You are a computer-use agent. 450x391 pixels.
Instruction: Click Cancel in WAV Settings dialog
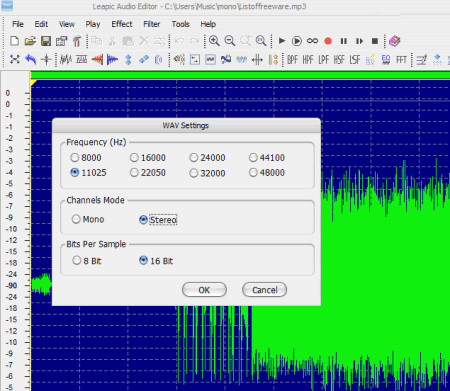[264, 290]
